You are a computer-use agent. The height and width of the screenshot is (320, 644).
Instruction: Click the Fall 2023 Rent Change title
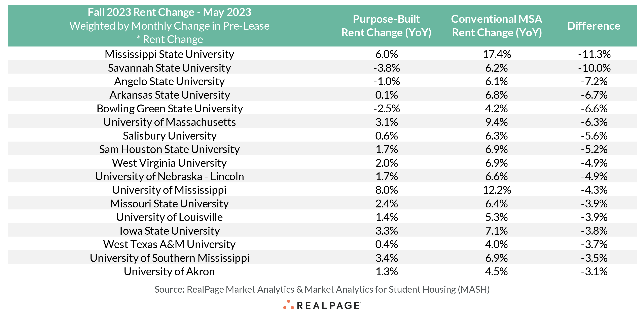(170, 12)
